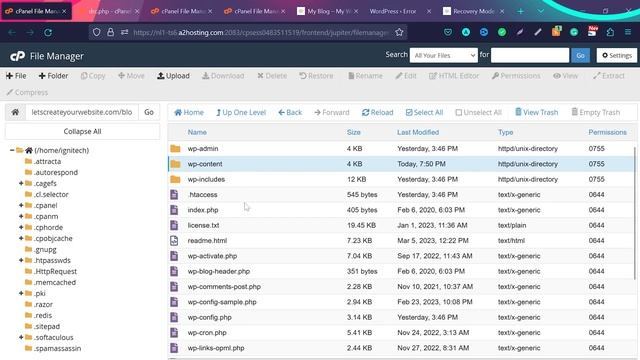Click the path input field
Screen dimensions: 640x360
[82, 112]
